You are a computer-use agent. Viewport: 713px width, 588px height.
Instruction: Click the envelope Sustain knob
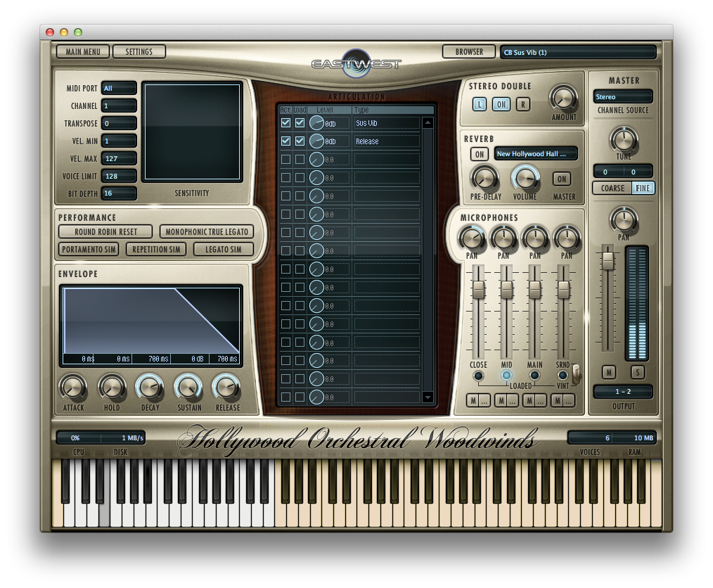[188, 388]
